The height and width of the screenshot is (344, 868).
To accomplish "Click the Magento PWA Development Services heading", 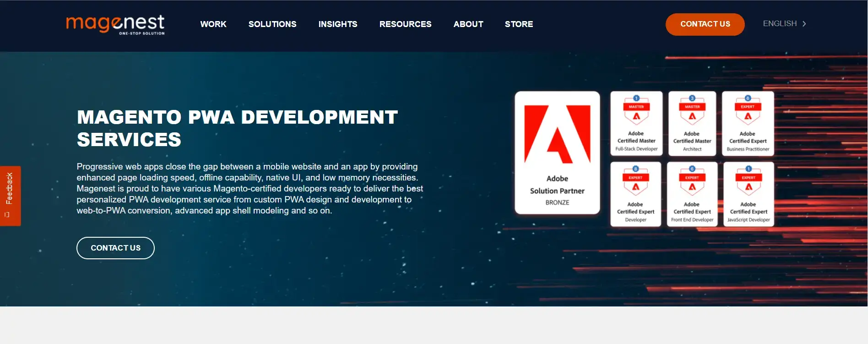I will pos(237,128).
